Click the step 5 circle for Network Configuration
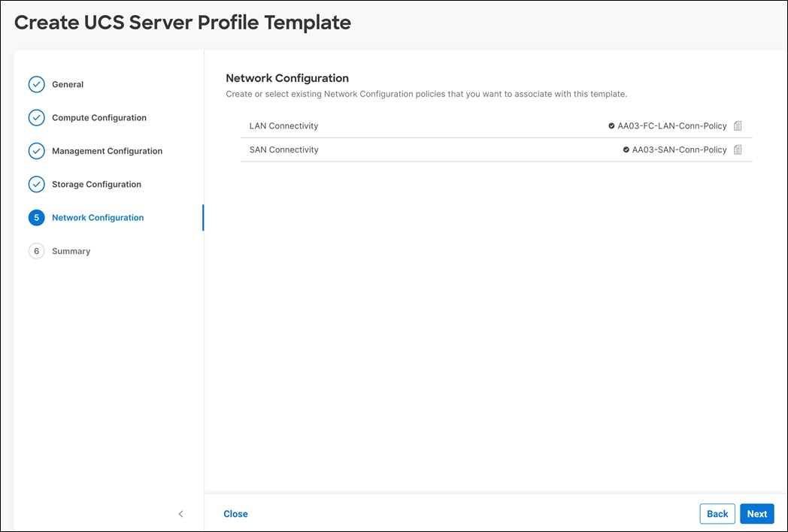This screenshot has width=788, height=532. coord(36,217)
